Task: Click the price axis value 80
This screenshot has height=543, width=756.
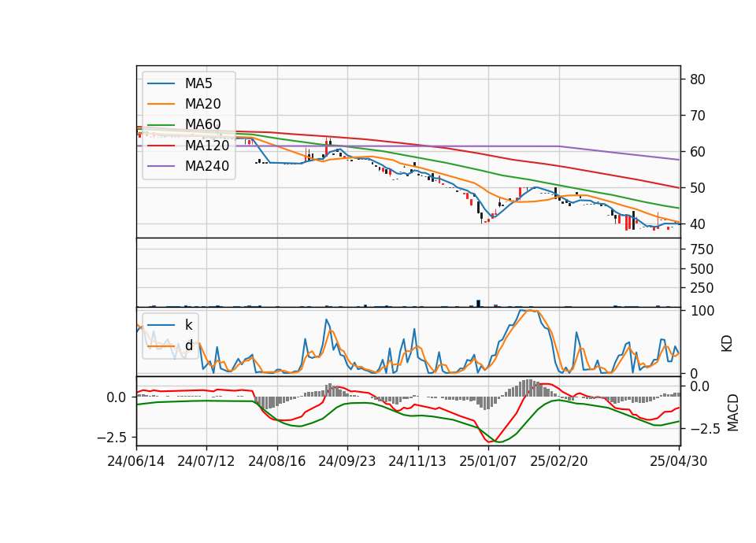Action: 697,79
